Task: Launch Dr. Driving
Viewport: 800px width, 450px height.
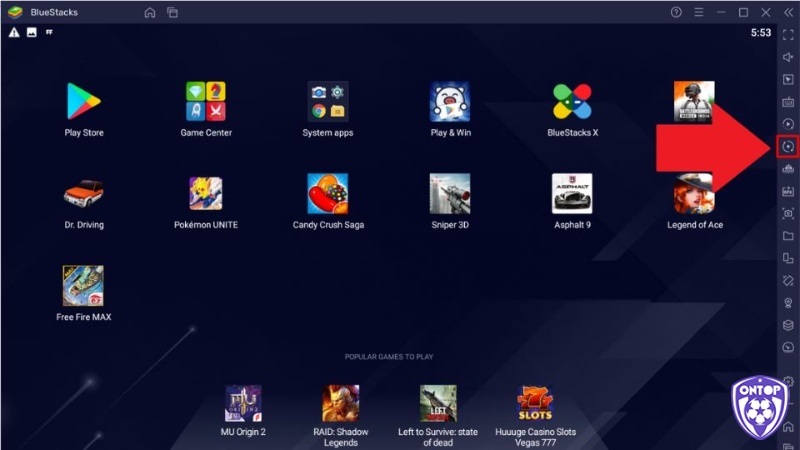Action: click(84, 193)
